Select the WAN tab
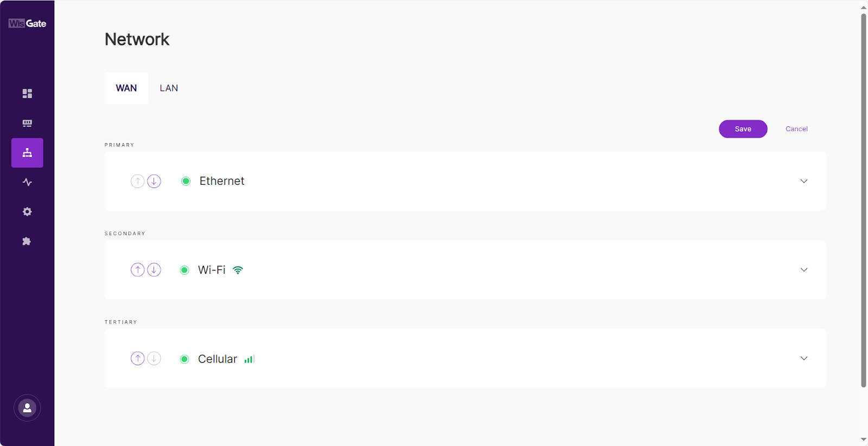This screenshot has width=868, height=446. point(126,88)
